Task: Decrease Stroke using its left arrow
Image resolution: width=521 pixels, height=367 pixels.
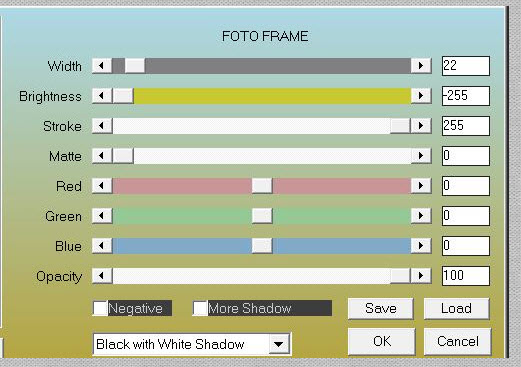Action: (x=102, y=126)
